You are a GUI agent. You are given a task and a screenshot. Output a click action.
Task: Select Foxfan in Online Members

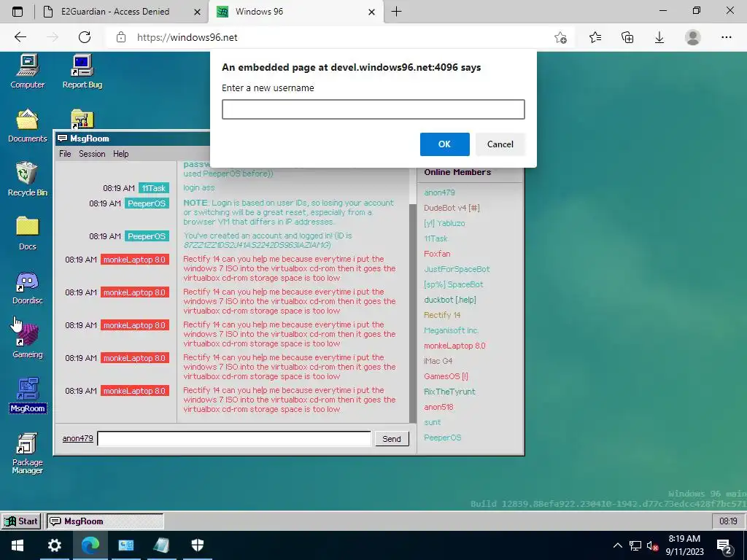(437, 254)
